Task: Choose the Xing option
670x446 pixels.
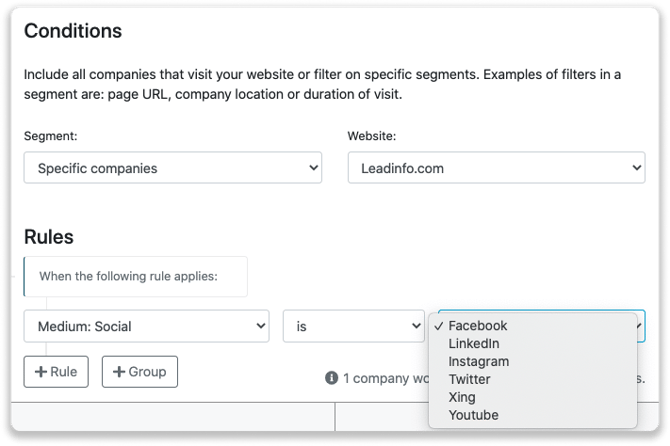Action: (464, 398)
